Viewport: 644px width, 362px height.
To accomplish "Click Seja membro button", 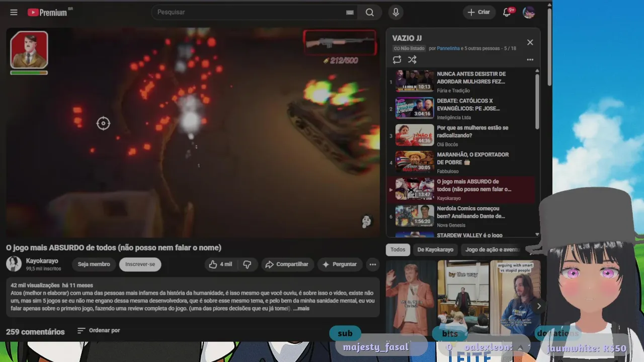I will tap(94, 264).
